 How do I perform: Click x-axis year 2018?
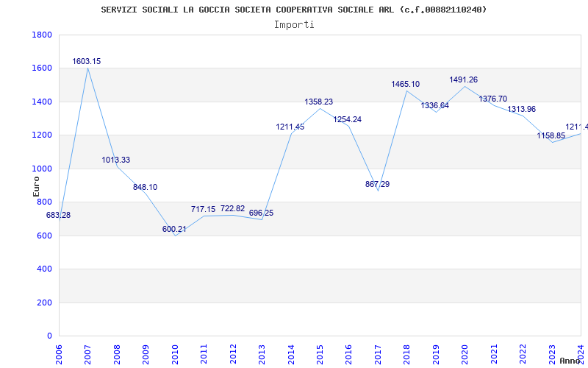[x=407, y=354]
